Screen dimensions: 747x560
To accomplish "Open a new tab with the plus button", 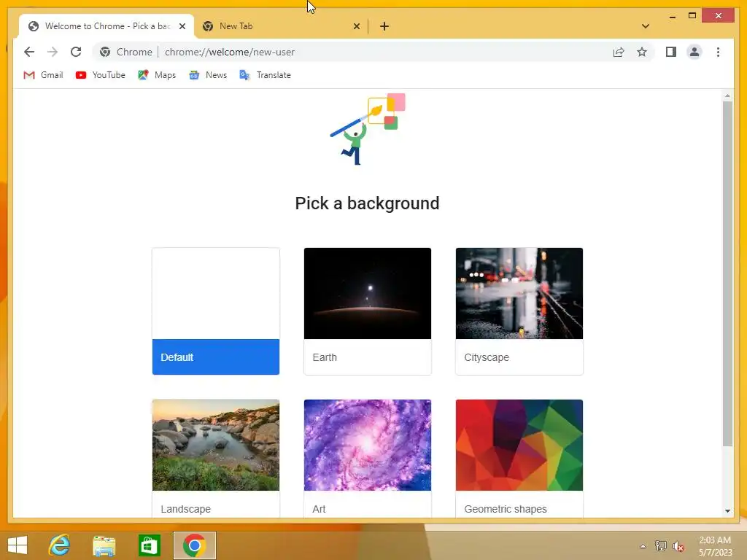I will 384,26.
